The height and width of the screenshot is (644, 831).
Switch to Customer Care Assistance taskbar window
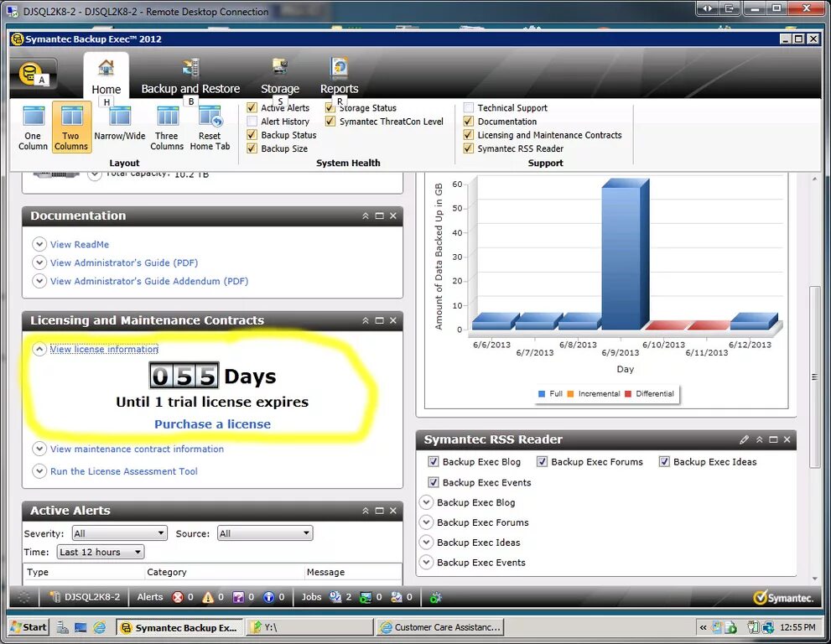point(440,627)
